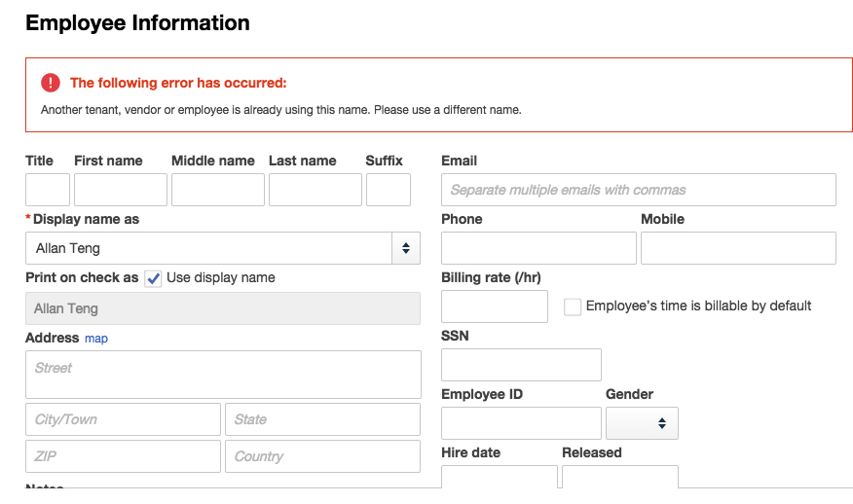The width and height of the screenshot is (853, 504).
Task: Click the Phone number field
Action: [538, 248]
